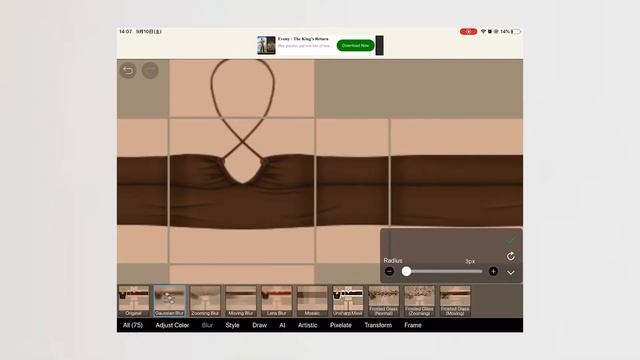Switch to the Style category tab
This screenshot has width=640, height=360.
[x=233, y=325]
